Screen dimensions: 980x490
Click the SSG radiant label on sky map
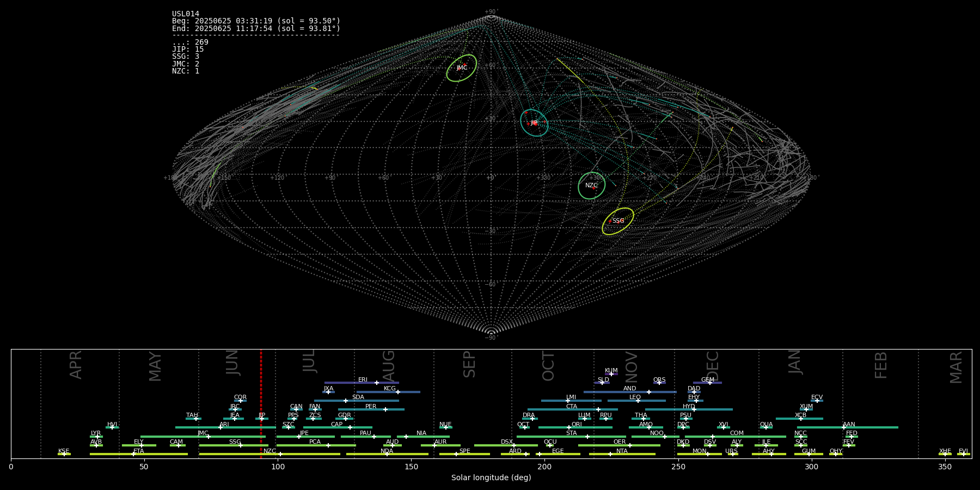618,221
